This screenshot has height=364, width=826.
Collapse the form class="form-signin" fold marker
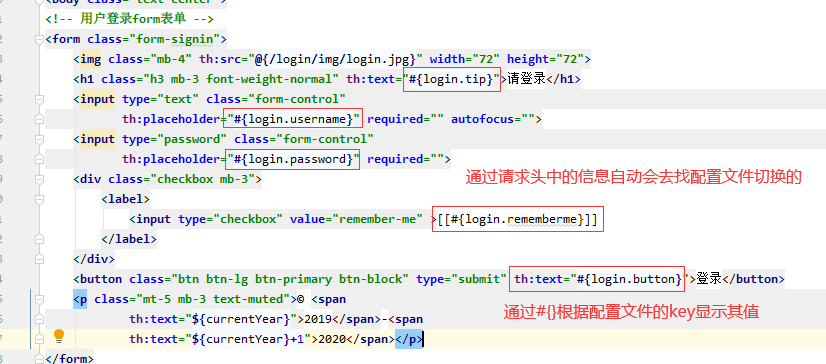click(38, 39)
